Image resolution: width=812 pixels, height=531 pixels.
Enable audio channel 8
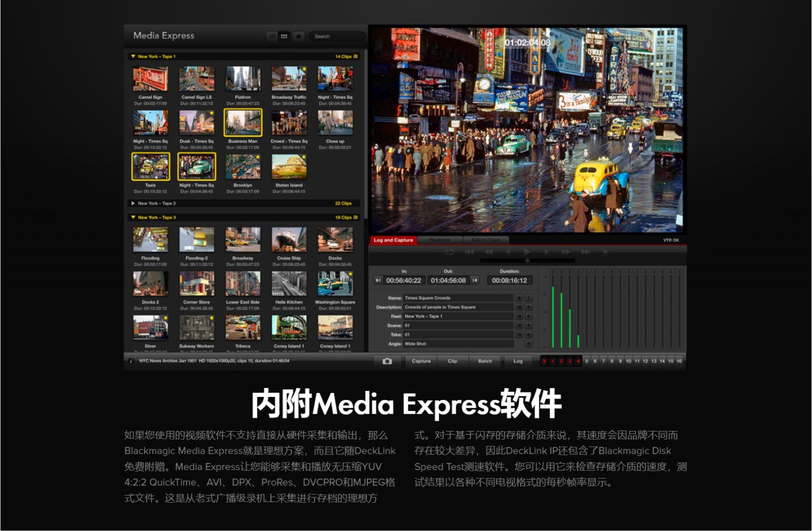[612, 361]
